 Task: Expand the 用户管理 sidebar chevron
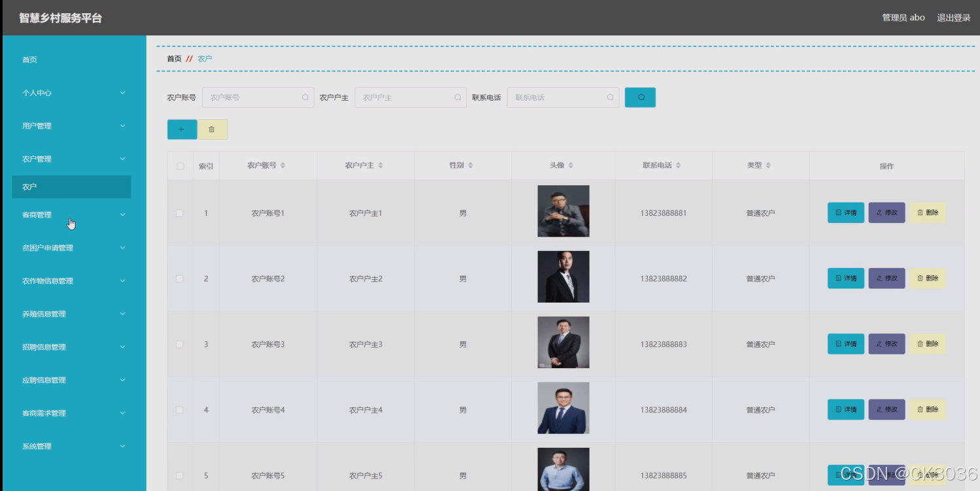[122, 126]
